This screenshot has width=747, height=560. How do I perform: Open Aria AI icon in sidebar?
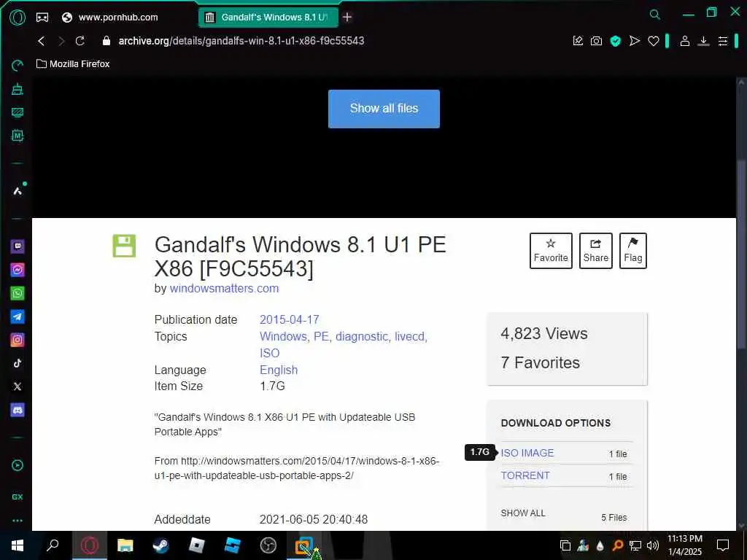pos(18,191)
